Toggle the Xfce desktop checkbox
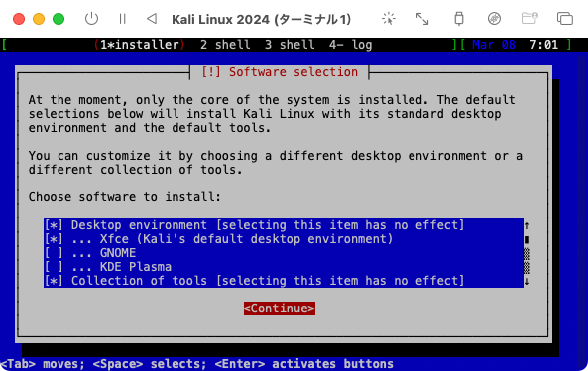The height and width of the screenshot is (371, 588). 54,239
